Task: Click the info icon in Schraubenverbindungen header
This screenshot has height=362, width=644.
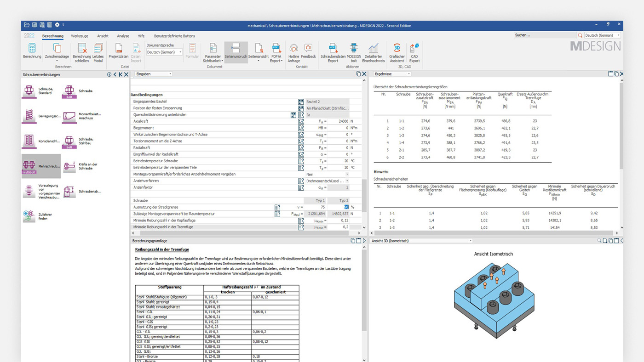Action: click(109, 74)
